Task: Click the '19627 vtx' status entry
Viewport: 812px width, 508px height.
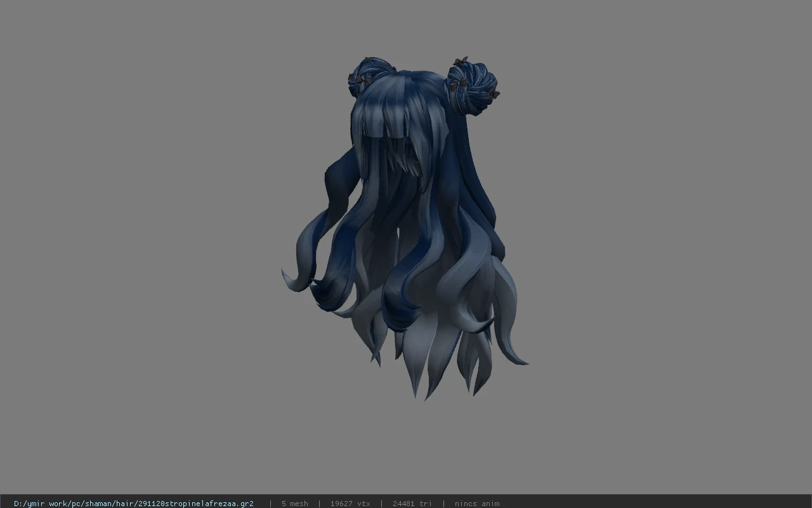Action: coord(350,504)
